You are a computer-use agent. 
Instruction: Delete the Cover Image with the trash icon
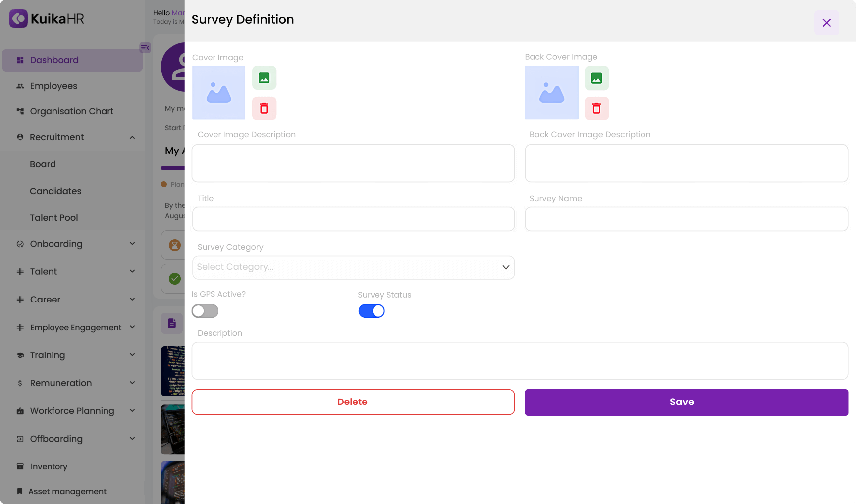tap(264, 108)
